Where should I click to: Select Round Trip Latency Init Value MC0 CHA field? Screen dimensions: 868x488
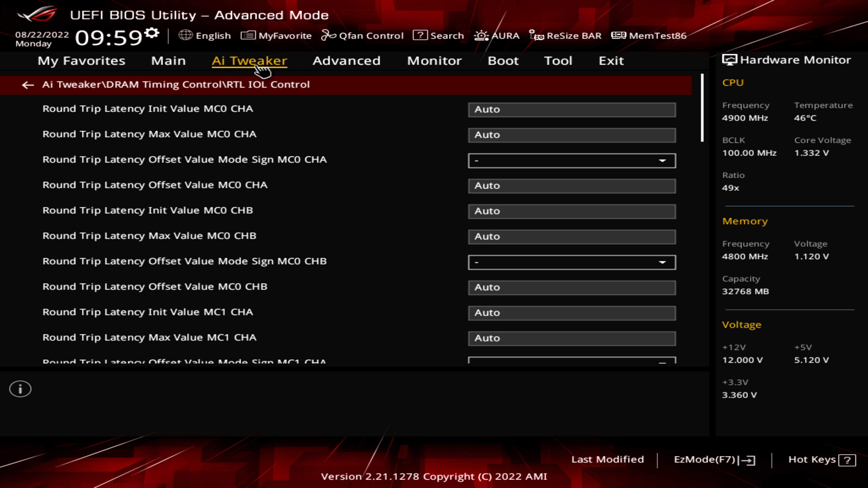571,110
